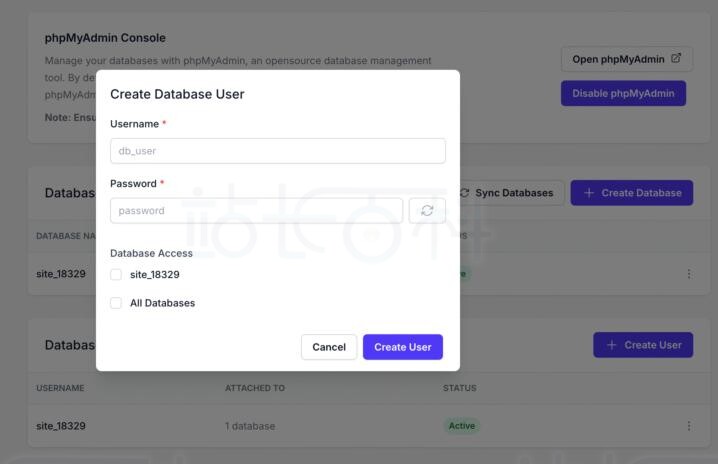This screenshot has width=718, height=464.
Task: Tick the site_18329 database access checkbox
Action: 116,274
